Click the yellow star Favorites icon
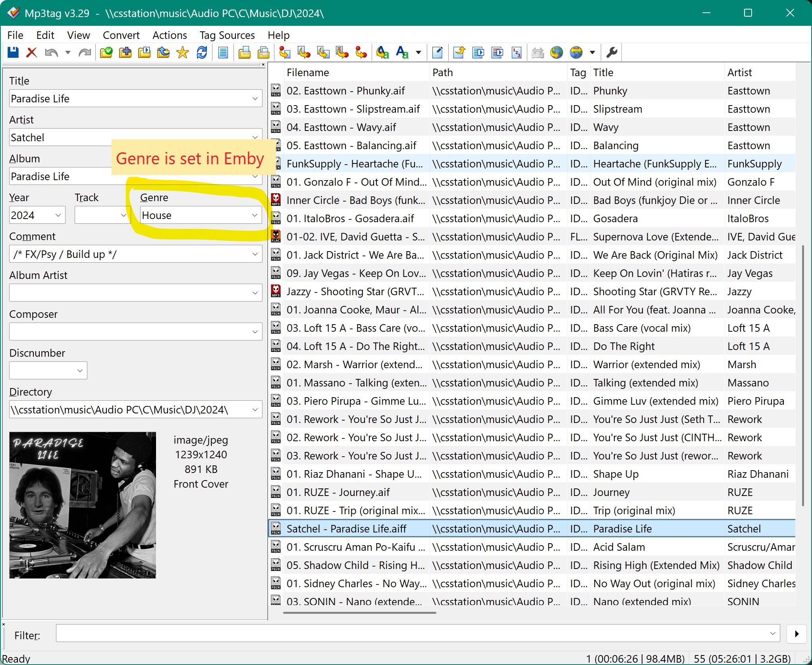The width and height of the screenshot is (812, 665). pos(183,52)
